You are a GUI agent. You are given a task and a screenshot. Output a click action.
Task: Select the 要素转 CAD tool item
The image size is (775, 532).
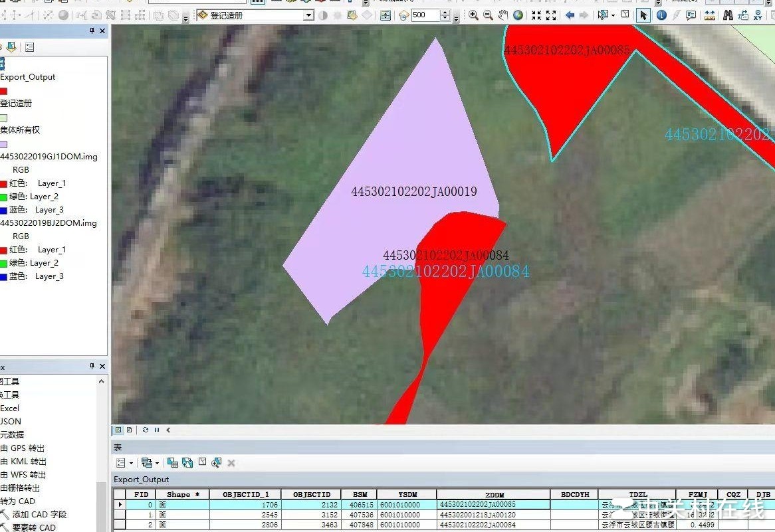(x=33, y=527)
